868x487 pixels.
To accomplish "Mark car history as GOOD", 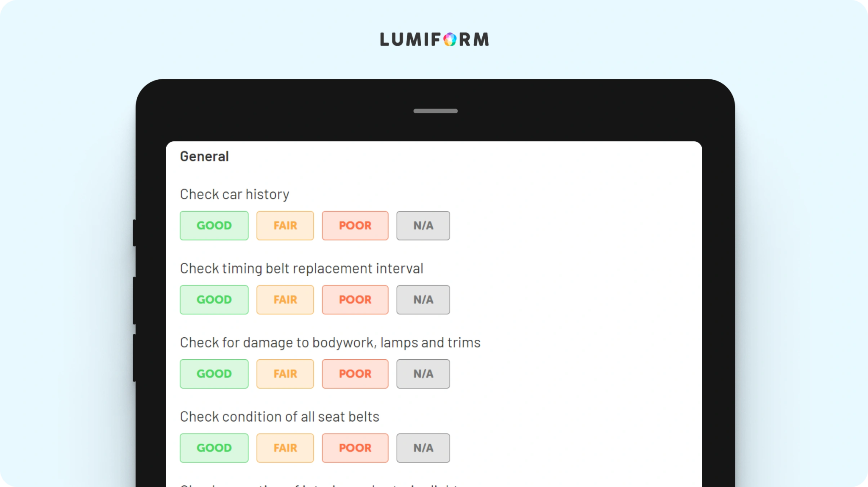I will (214, 226).
